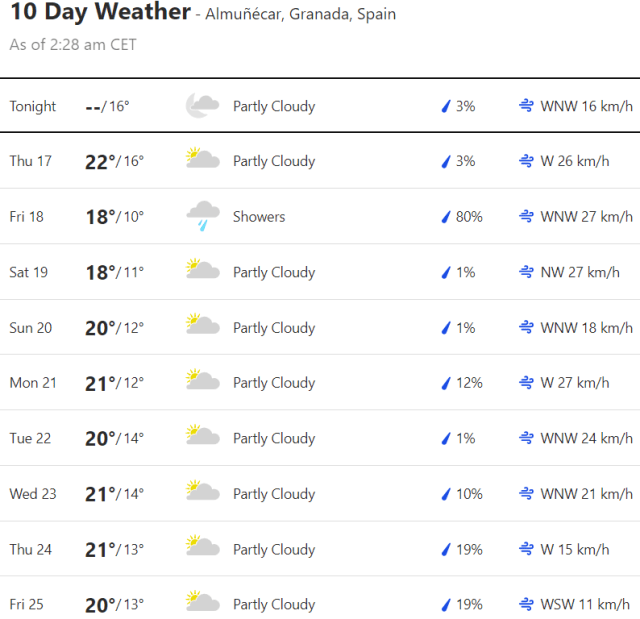Screen dimensions: 640x619
Task: Click the raindrop icon for Fri 18
Action: 446,217
